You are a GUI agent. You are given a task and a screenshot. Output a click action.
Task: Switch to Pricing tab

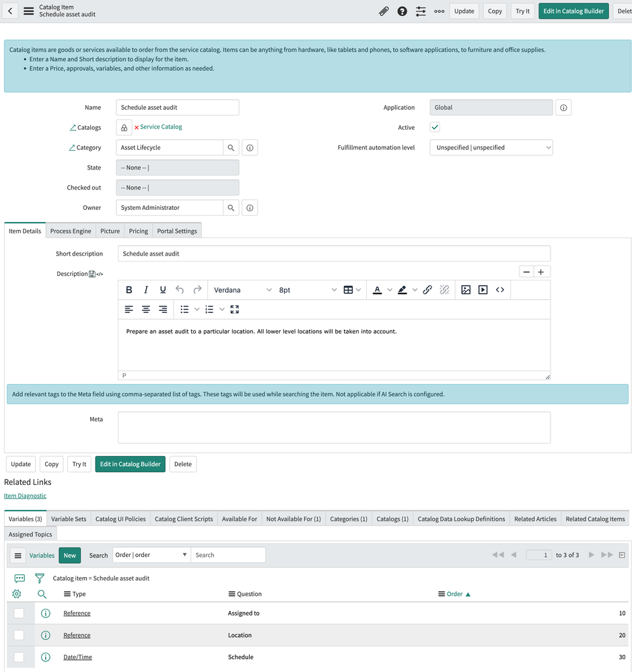139,231
